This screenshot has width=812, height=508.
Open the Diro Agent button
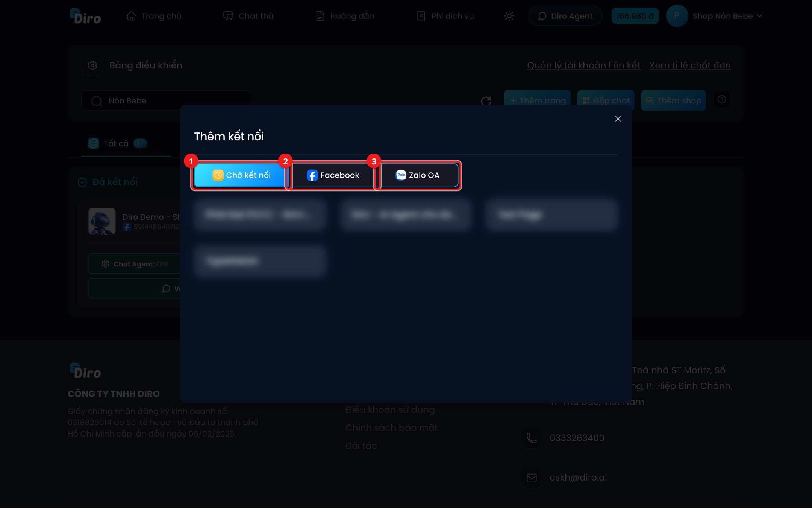click(565, 16)
